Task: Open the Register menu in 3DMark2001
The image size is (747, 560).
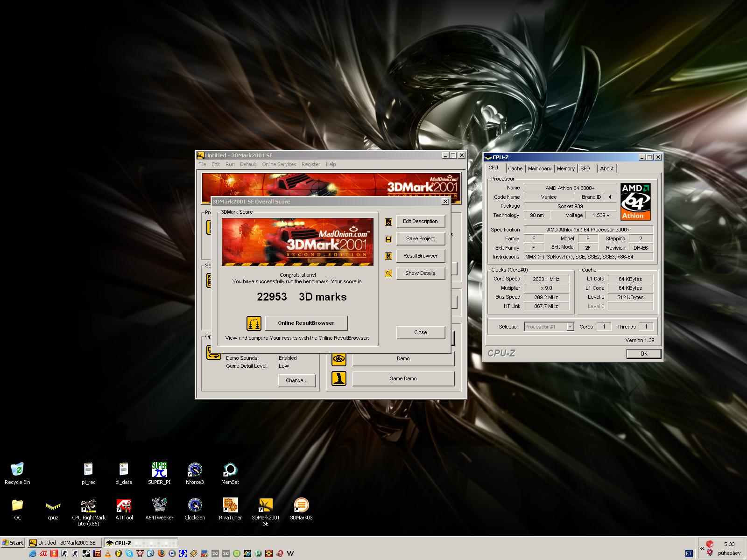Action: coord(311,164)
